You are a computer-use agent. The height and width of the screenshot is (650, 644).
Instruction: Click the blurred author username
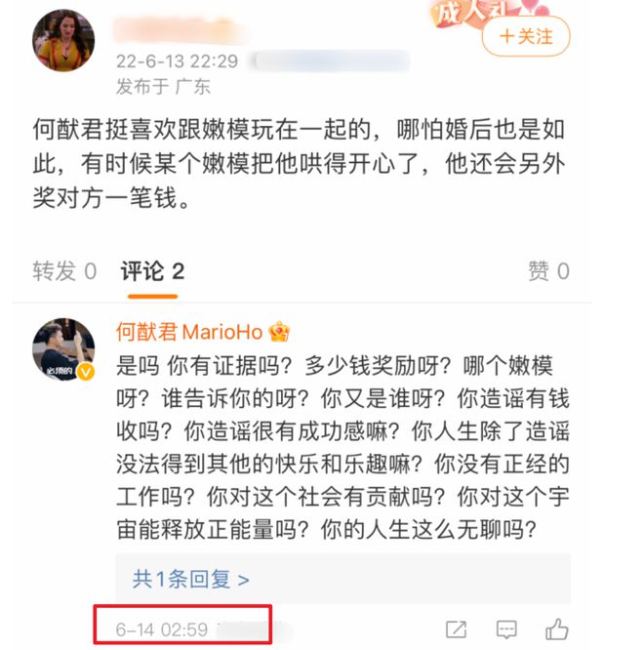point(180,30)
